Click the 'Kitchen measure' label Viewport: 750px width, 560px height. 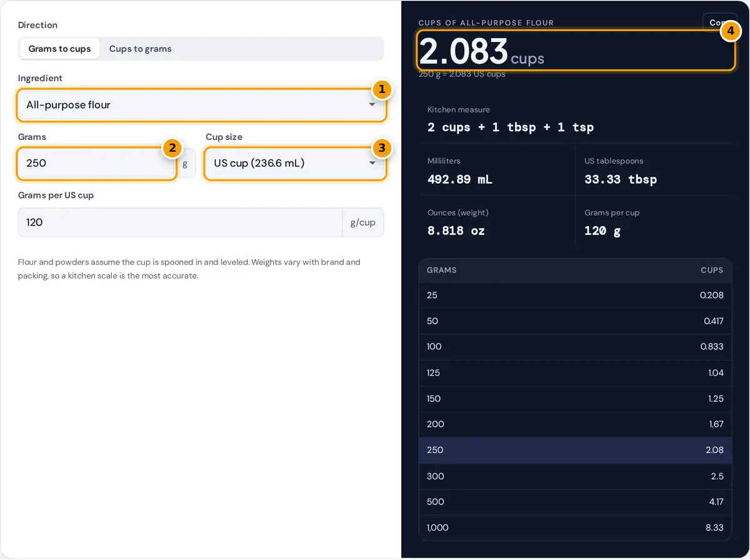point(459,109)
